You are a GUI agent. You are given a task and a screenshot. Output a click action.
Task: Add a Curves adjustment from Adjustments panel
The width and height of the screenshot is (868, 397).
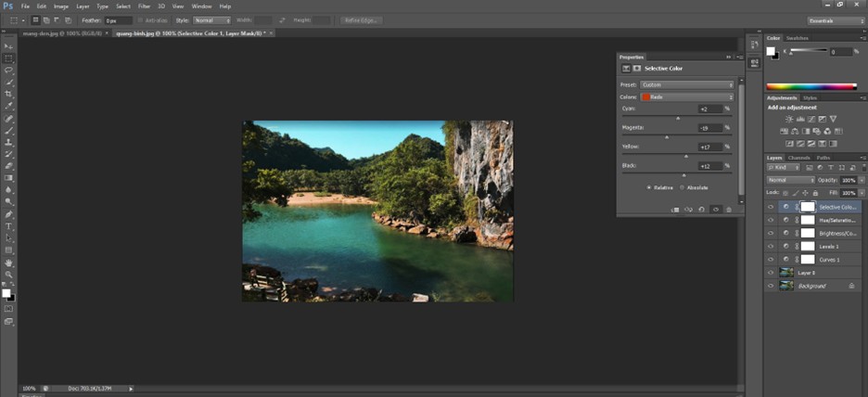811,119
